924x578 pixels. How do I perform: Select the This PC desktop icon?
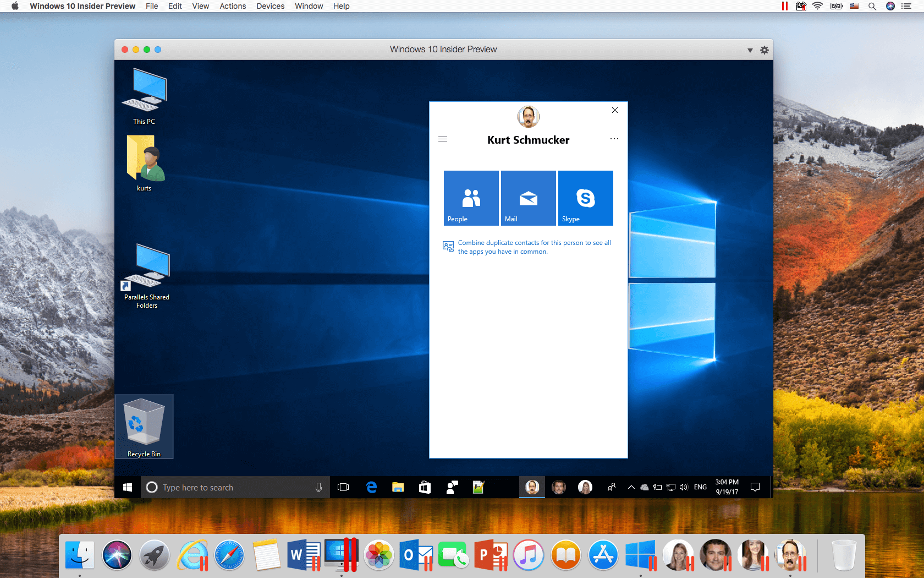(144, 96)
